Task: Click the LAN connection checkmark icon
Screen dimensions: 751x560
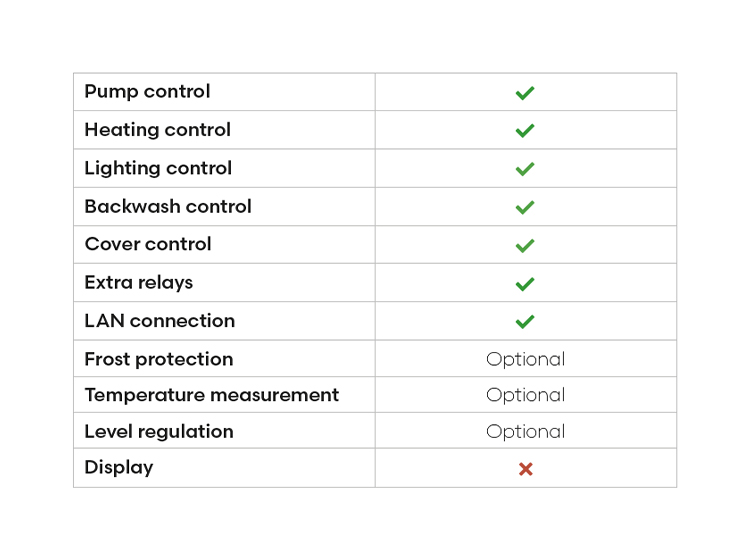Action: 525,321
